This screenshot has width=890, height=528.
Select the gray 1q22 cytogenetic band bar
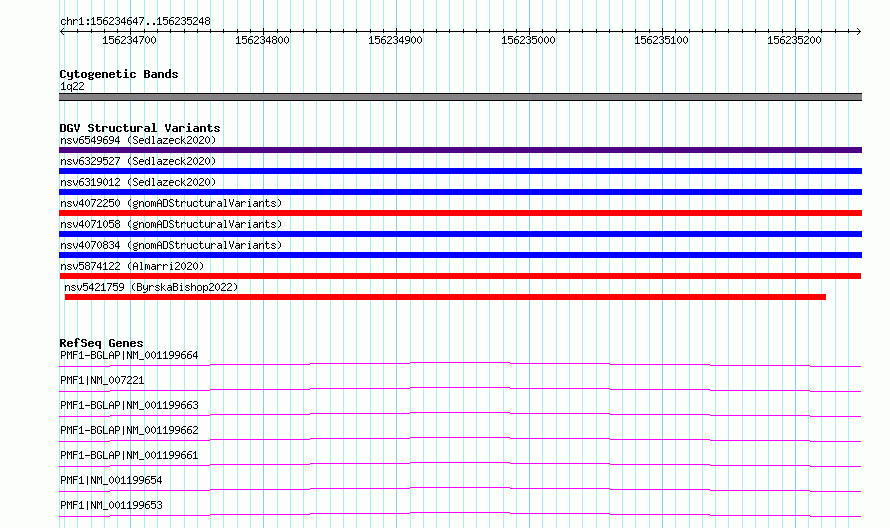tap(460, 97)
